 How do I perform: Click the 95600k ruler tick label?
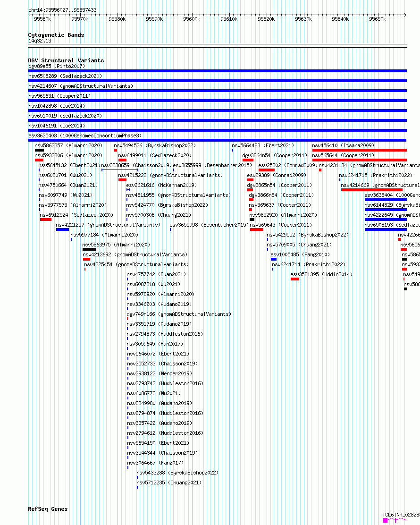[x=192, y=19]
